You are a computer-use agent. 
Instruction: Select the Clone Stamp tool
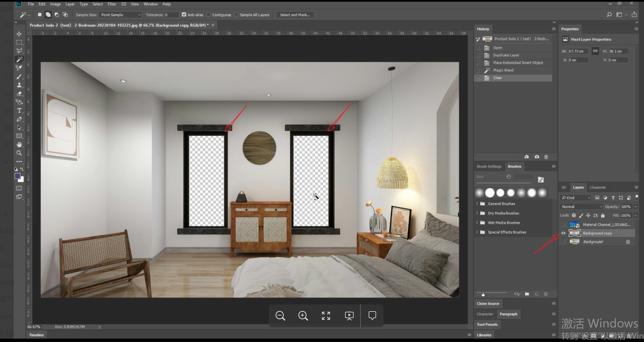(x=19, y=85)
